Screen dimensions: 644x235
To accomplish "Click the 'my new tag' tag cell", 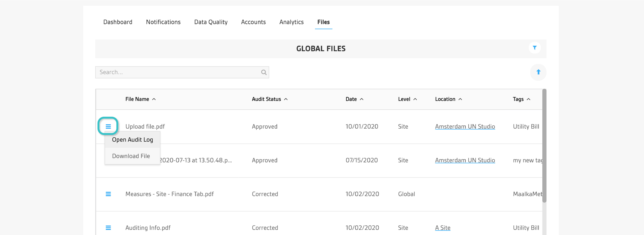I will pyautogui.click(x=527, y=160).
